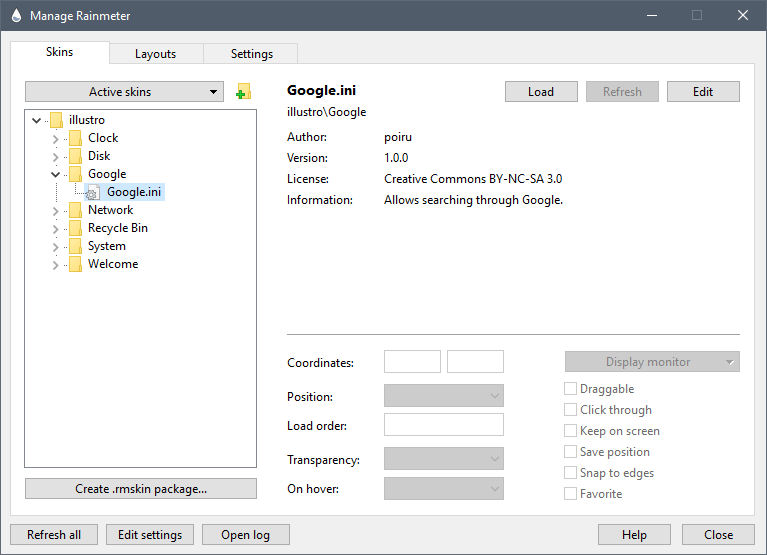Click the license text Creative Commons BY-NC-SA 3.0
Image resolution: width=767 pixels, height=555 pixels.
pyautogui.click(x=473, y=179)
